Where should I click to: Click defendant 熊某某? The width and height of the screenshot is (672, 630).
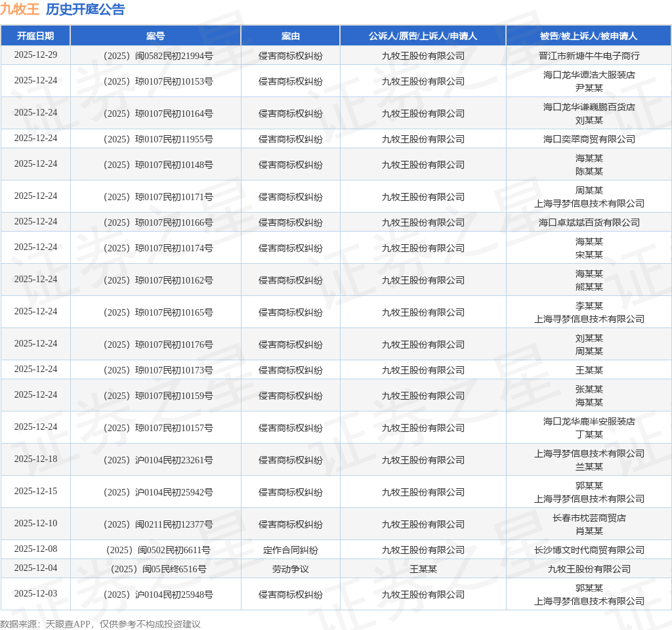tap(589, 287)
